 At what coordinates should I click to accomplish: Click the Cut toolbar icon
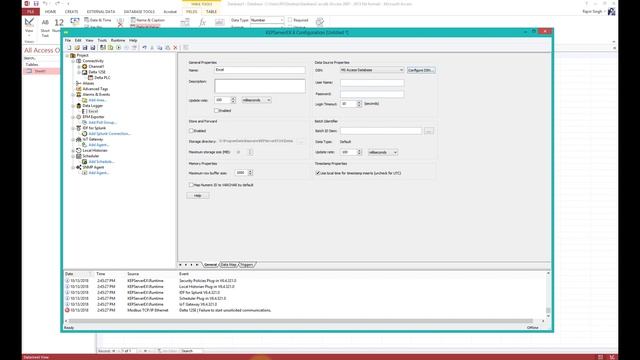pos(152,48)
